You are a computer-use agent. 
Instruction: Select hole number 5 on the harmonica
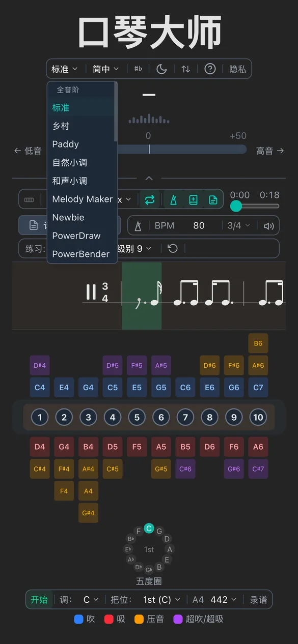coord(137,417)
